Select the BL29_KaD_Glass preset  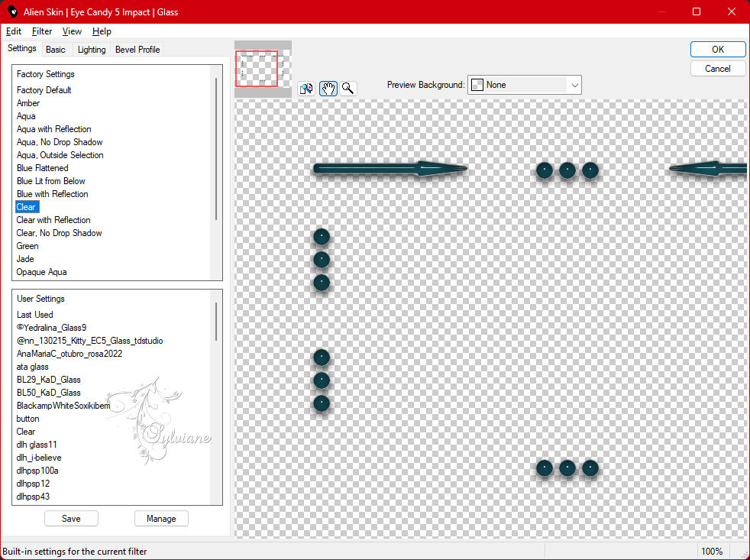click(x=49, y=380)
